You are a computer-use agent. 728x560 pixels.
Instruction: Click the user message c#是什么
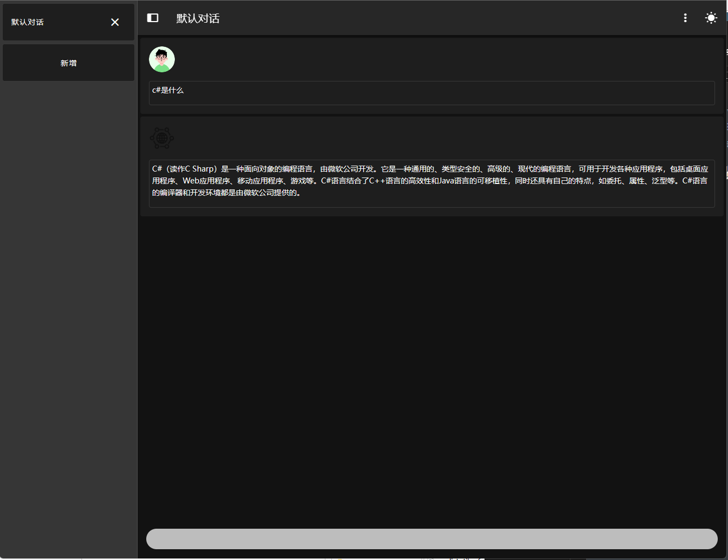coord(432,93)
